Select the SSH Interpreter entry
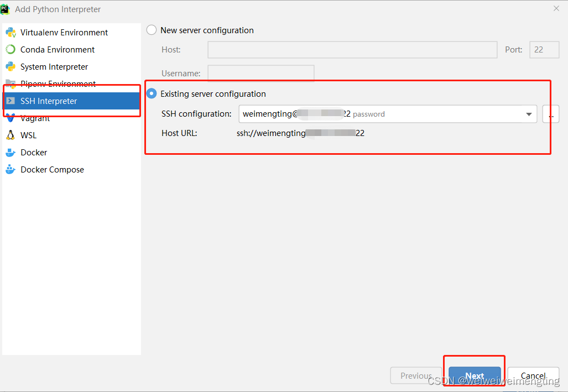Screen dimensions: 568x392 [x=71, y=101]
